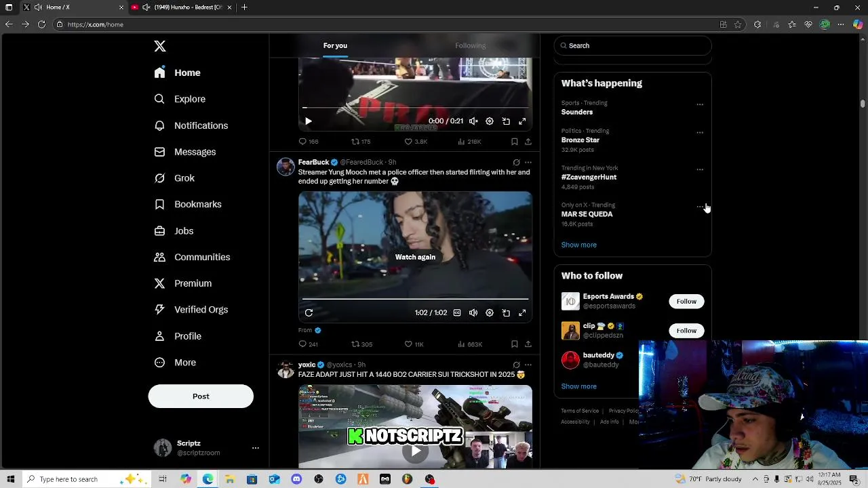Open Profile in sidebar
The height and width of the screenshot is (488, 868).
[x=178, y=336]
